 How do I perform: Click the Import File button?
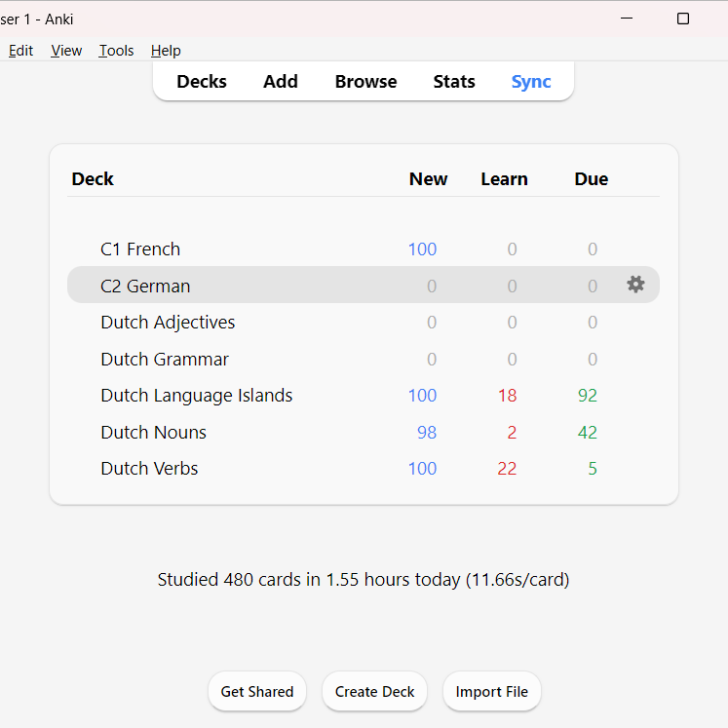coord(491,692)
